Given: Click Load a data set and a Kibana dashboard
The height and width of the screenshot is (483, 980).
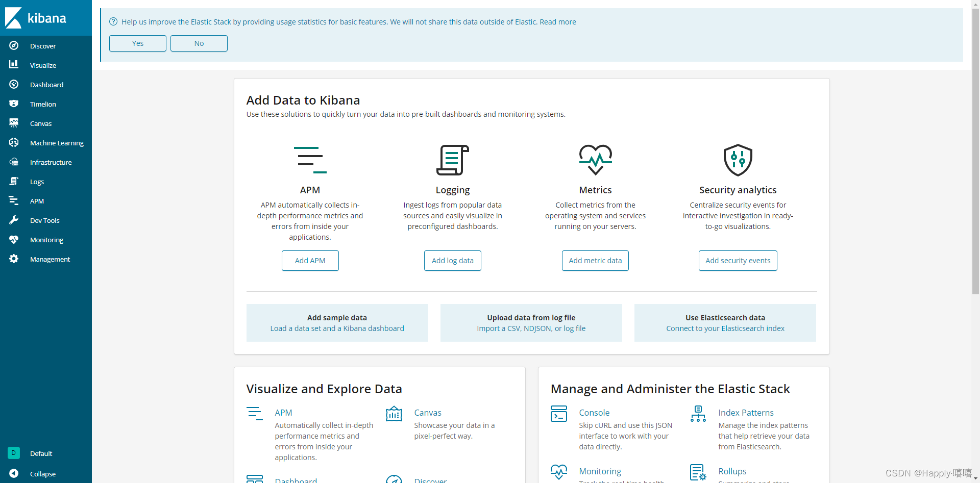Looking at the screenshot, I should [x=337, y=328].
